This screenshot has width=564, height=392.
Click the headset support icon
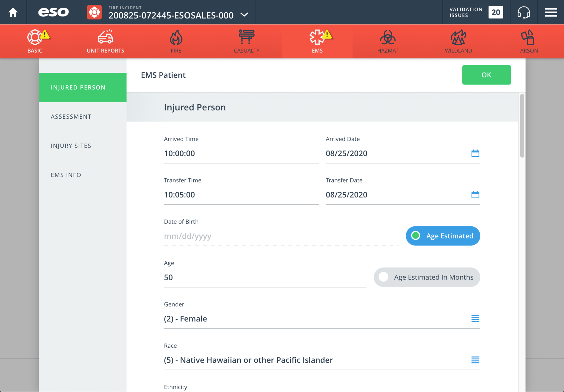click(x=523, y=12)
